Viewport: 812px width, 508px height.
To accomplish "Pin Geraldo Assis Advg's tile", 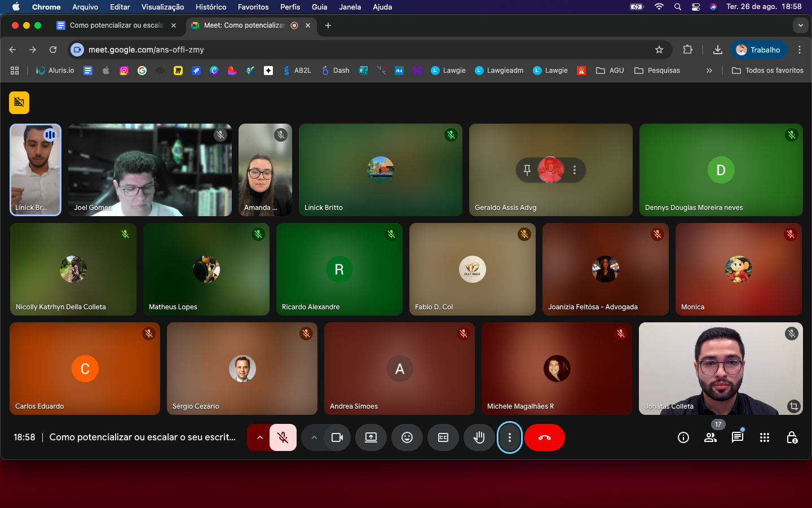I will [x=527, y=170].
